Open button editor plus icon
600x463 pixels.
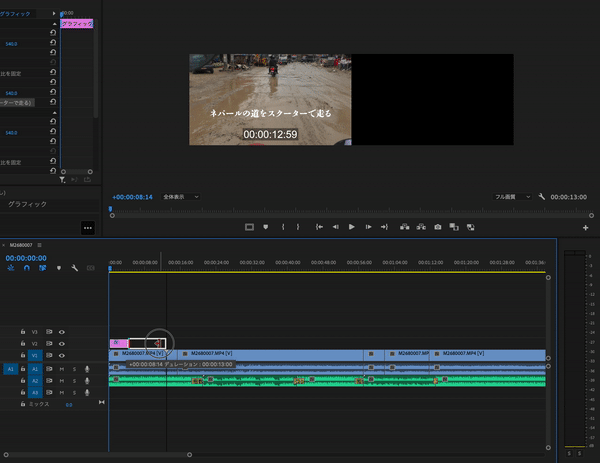585,228
